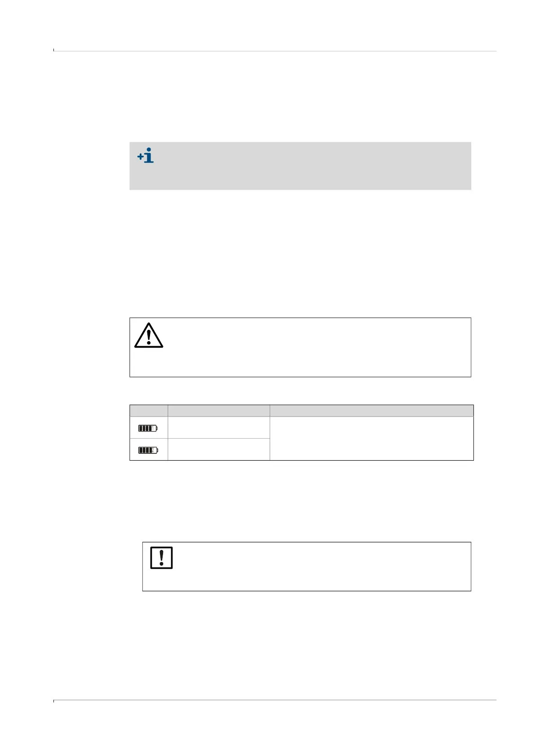
Task: Click the square exclamation notice icon
Action: tap(161, 558)
